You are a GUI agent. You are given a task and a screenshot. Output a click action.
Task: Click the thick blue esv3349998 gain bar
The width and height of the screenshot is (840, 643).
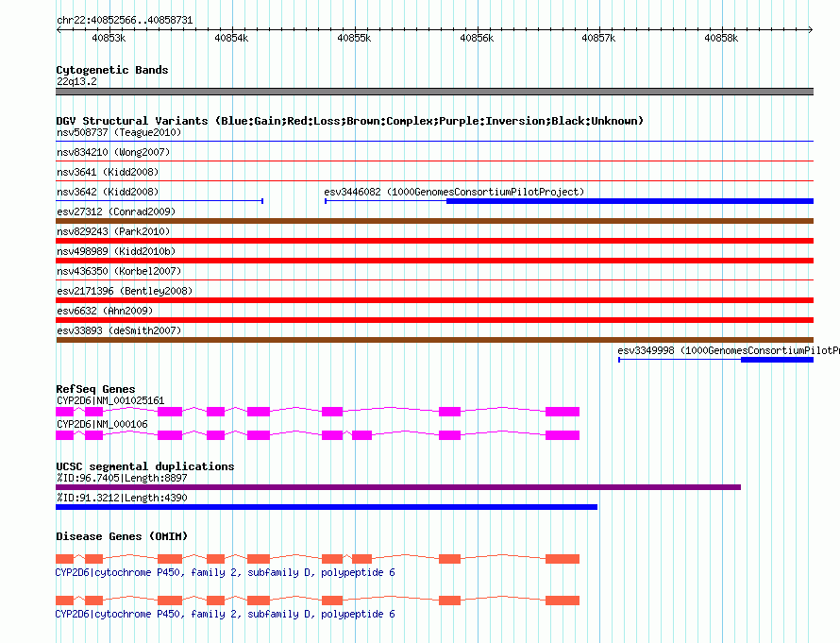coord(778,360)
